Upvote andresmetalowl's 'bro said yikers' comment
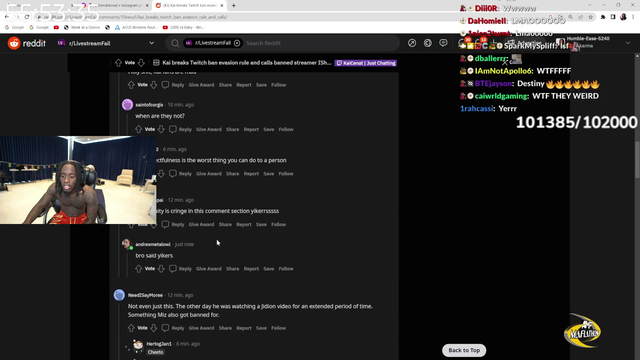Image resolution: width=640 pixels, height=360 pixels. (138, 269)
